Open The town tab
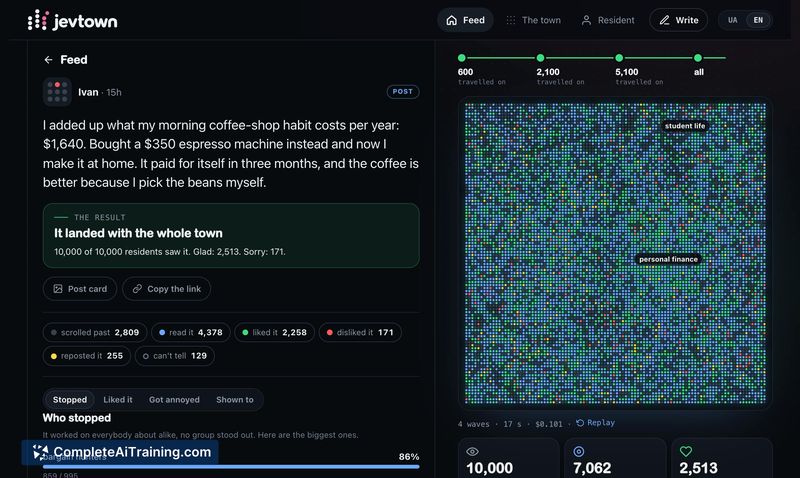 [x=533, y=20]
